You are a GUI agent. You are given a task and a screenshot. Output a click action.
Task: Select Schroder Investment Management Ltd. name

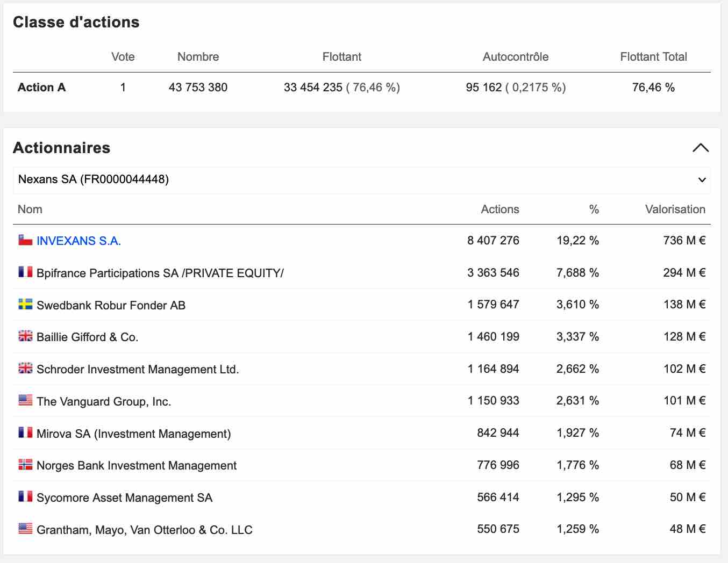coord(138,369)
